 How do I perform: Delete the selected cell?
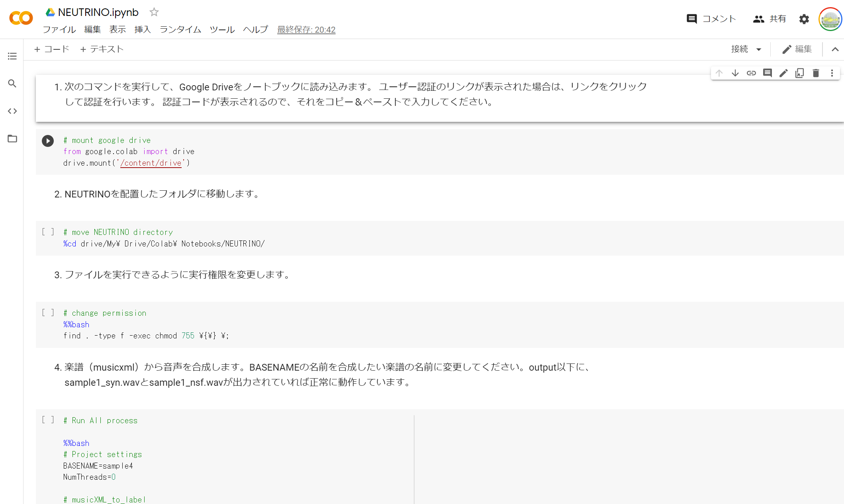(x=816, y=73)
